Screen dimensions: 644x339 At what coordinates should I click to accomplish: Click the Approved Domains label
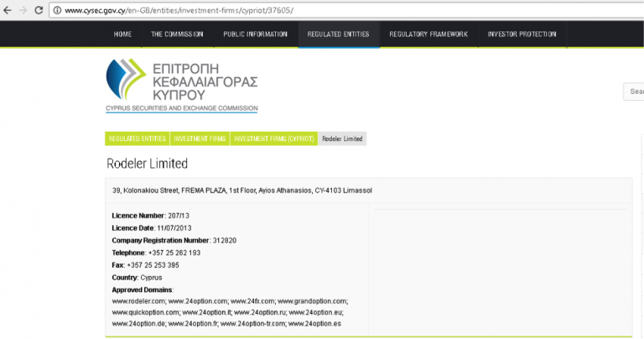click(x=142, y=289)
